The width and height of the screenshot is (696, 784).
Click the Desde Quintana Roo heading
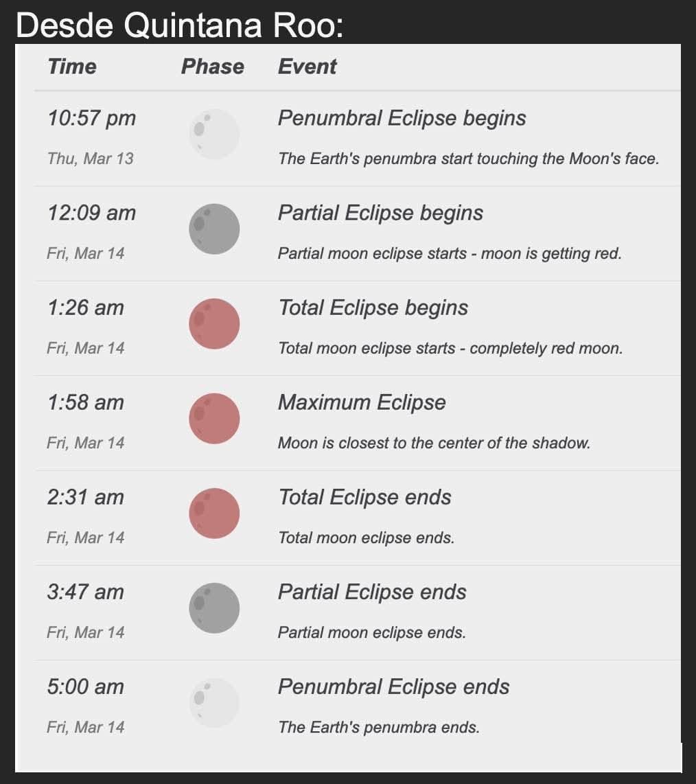(x=179, y=25)
